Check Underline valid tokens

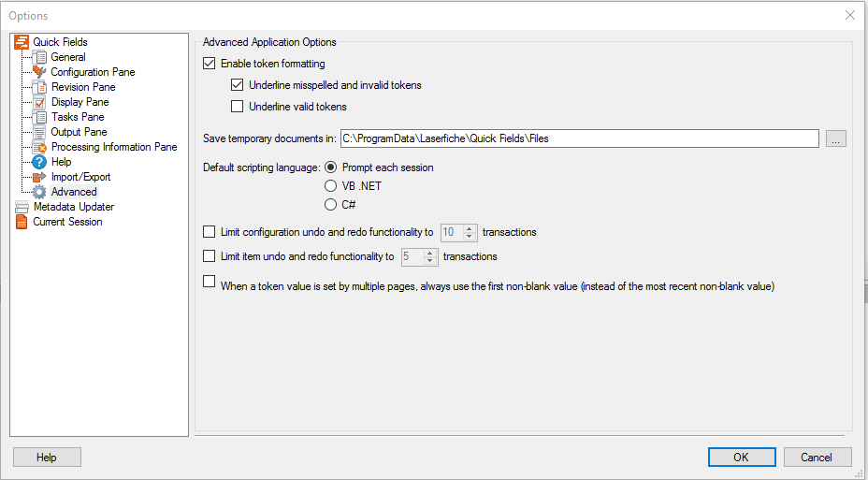(237, 107)
